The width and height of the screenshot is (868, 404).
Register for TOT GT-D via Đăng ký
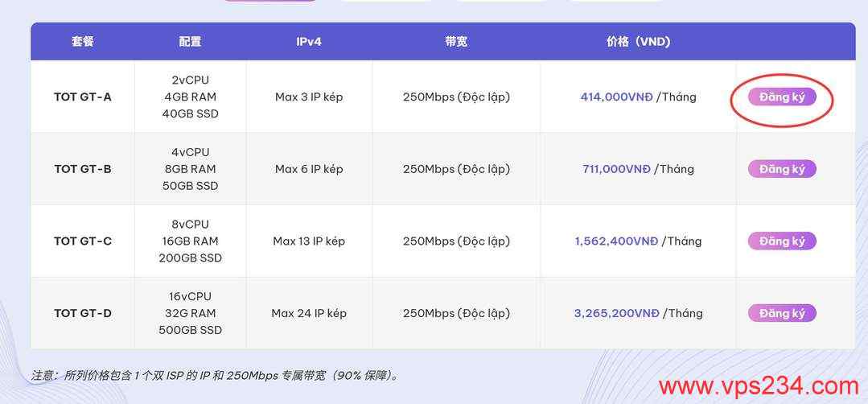tap(782, 313)
